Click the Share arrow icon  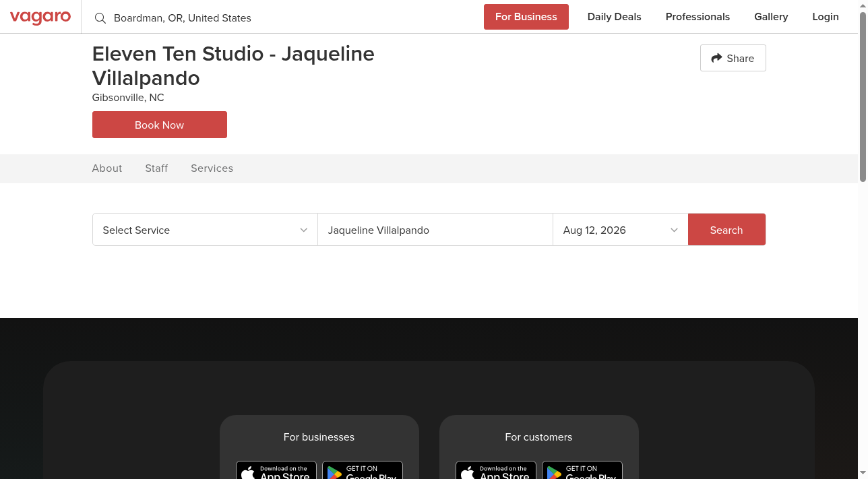[716, 58]
